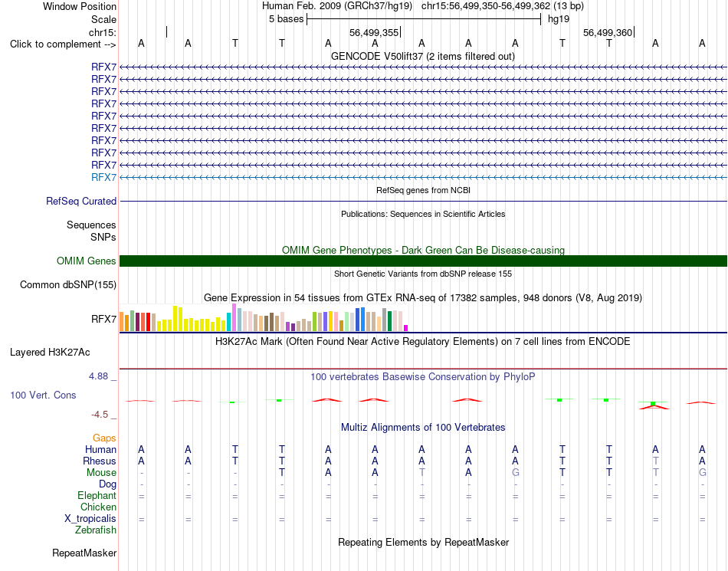The image size is (728, 571).
Task: Select the Elephant alignment row label
Action: click(97, 496)
